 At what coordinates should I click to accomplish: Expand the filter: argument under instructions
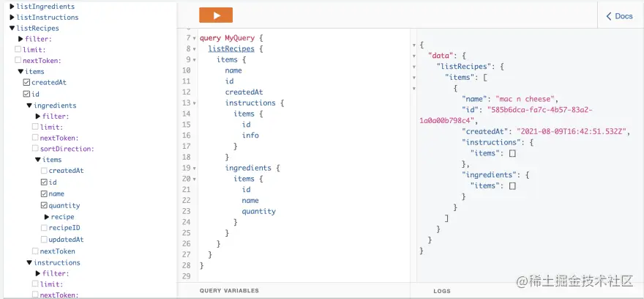[x=38, y=273]
